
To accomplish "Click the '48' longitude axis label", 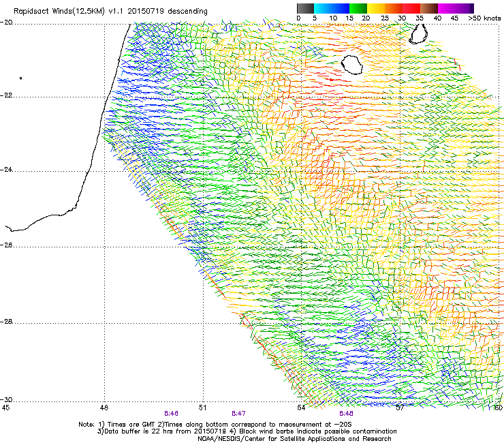I will click(104, 408).
